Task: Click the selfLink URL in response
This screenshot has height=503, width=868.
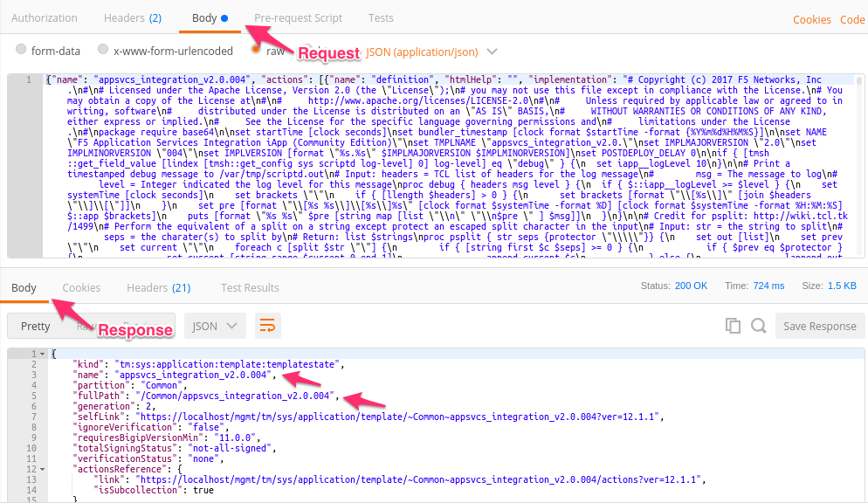Action: pyautogui.click(x=397, y=417)
